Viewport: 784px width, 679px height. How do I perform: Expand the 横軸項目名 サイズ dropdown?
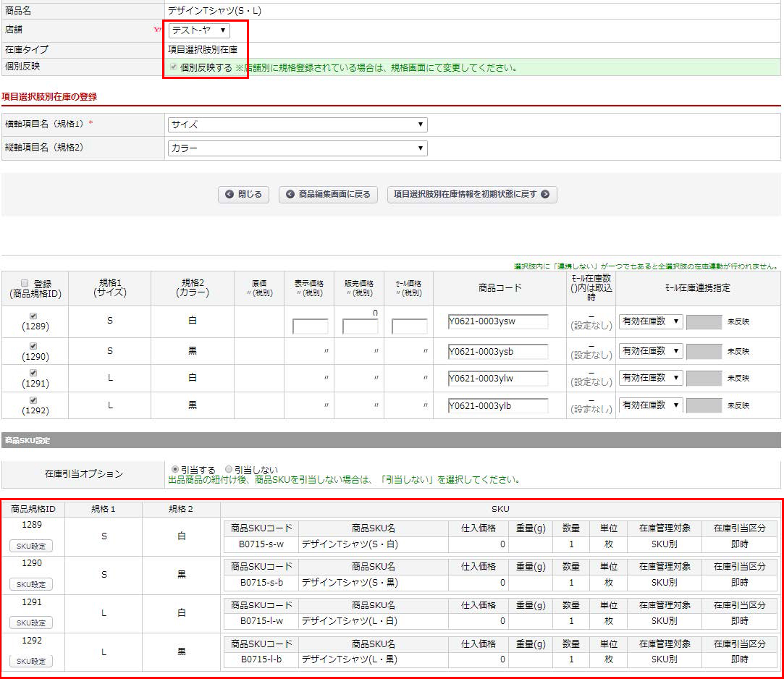click(x=297, y=125)
